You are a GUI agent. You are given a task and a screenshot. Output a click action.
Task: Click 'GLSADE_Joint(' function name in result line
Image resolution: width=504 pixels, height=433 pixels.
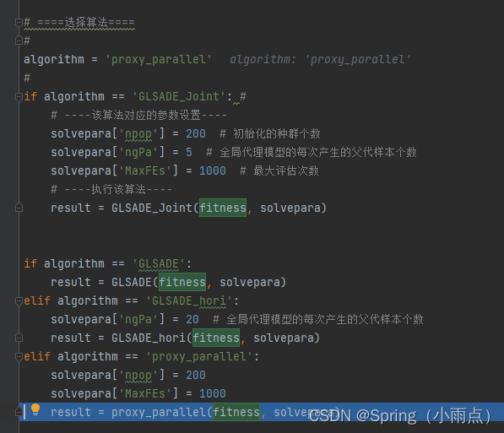tap(155, 208)
